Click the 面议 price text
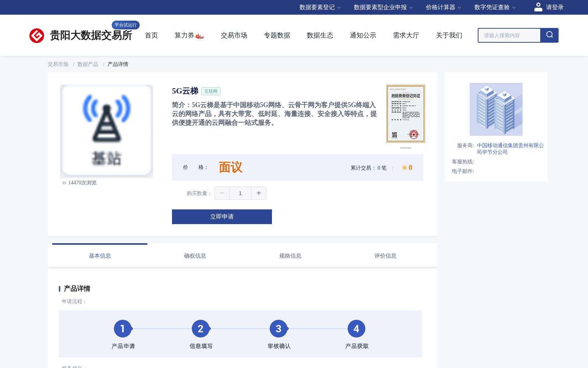The height and width of the screenshot is (368, 588). pos(230,167)
